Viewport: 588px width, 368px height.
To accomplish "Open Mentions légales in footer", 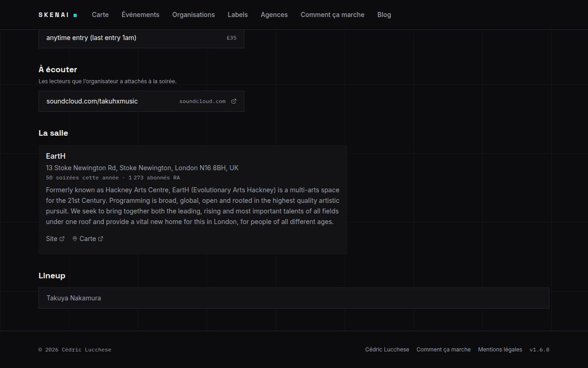I will tap(500, 350).
